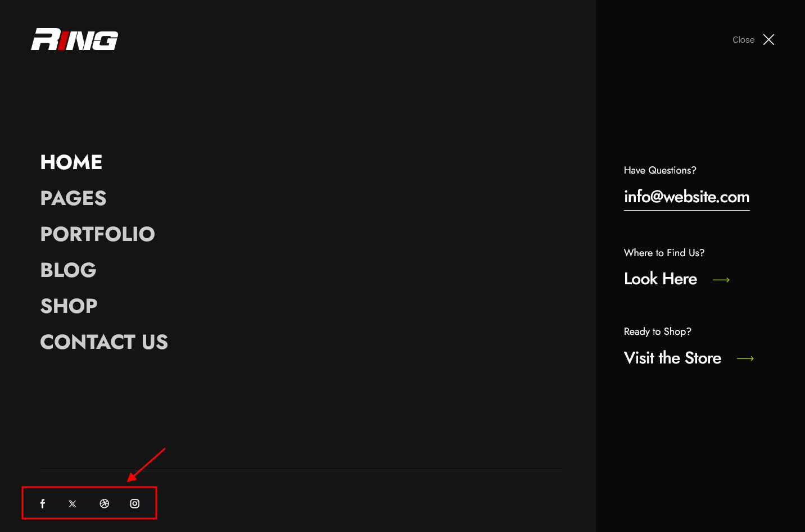Go to the BLOG menu item
The height and width of the screenshot is (532, 805).
pyautogui.click(x=69, y=270)
